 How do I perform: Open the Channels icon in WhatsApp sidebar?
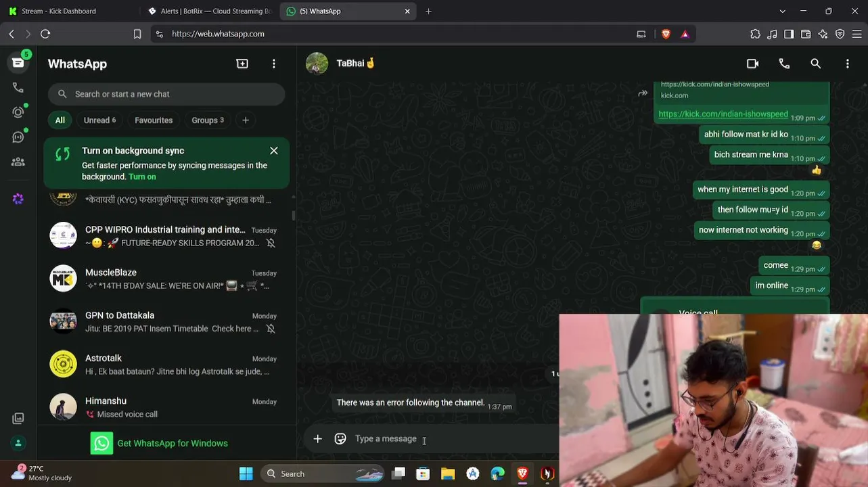(x=18, y=137)
